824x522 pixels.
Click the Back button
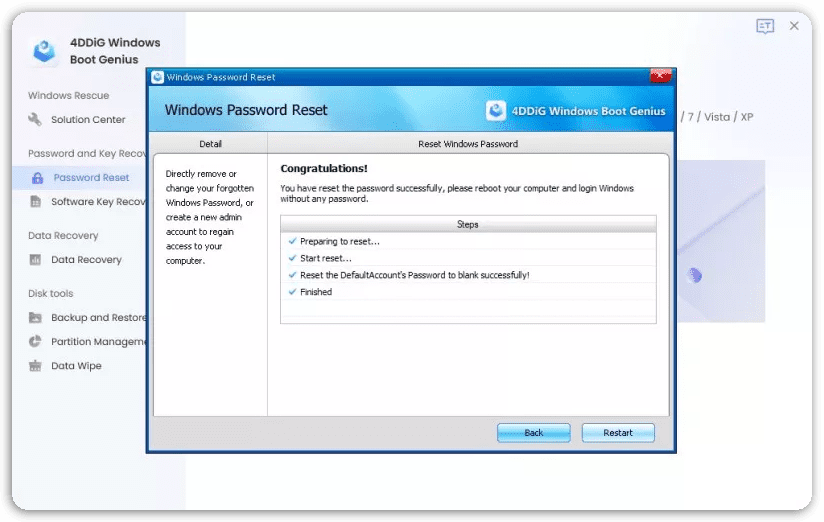533,433
